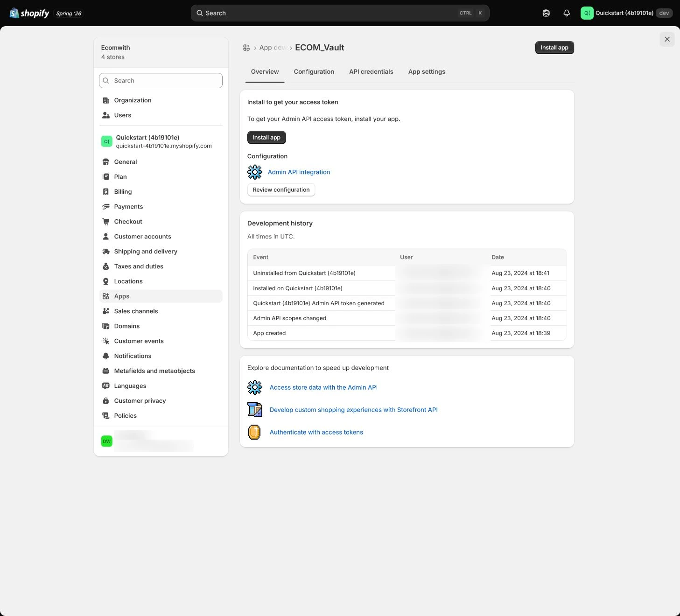The height and width of the screenshot is (616, 680).
Task: Open the API credentials tab
Action: [371, 72]
